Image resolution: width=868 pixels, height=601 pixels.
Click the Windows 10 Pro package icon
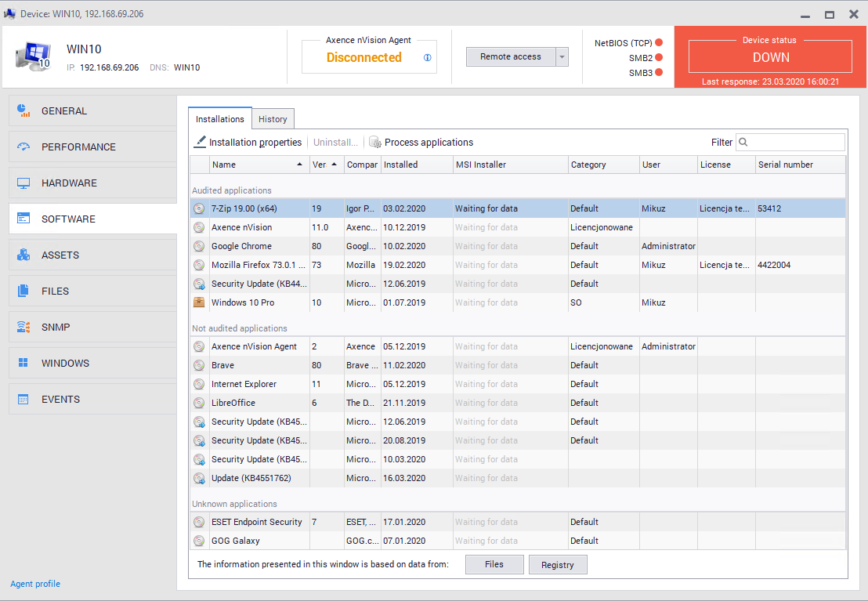(199, 302)
